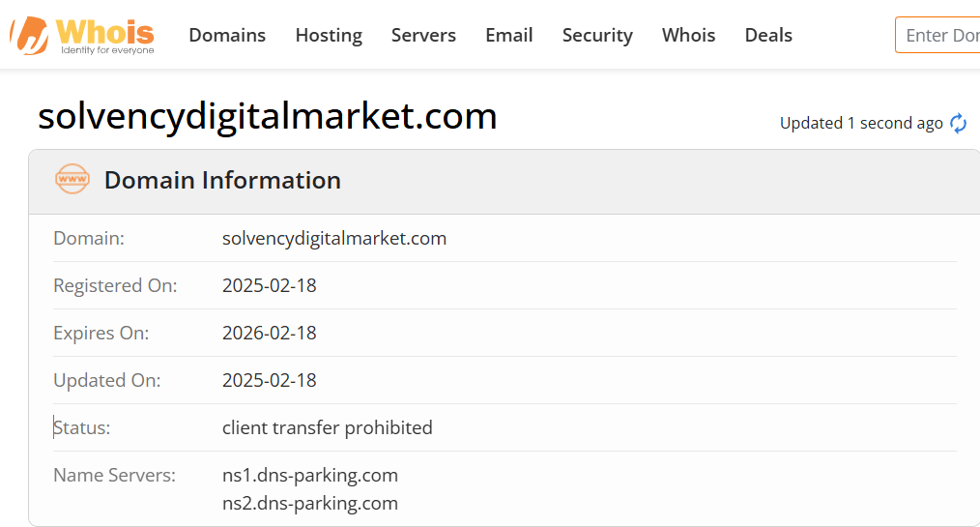Open the Hosting menu
The height and width of the screenshot is (527, 980).
coord(329,36)
